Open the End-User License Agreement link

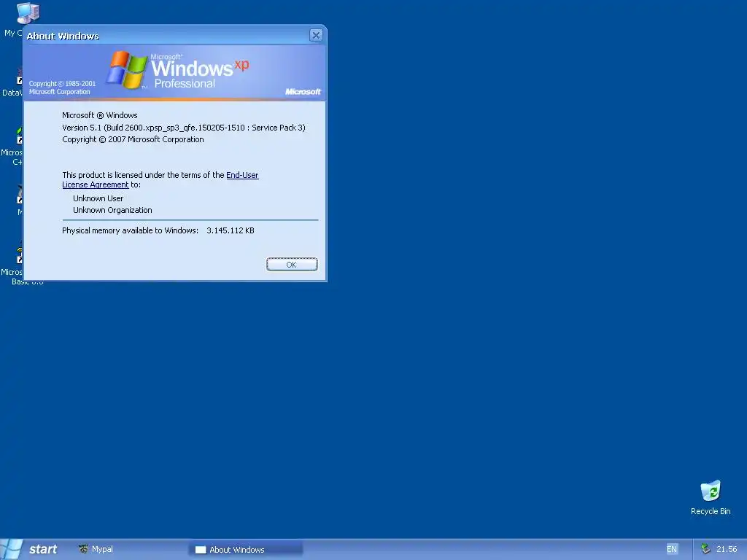click(160, 179)
